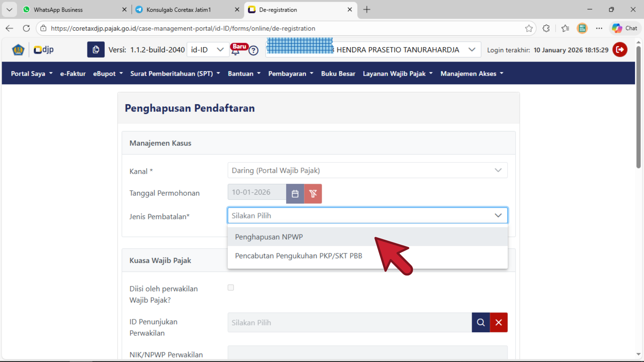644x362 pixels.
Task: Clear the date with red filter icon
Action: (313, 193)
